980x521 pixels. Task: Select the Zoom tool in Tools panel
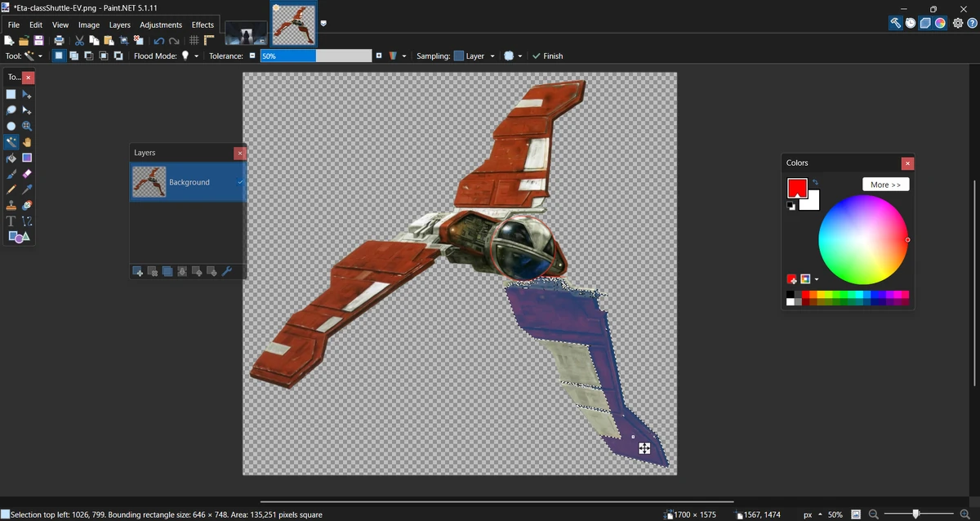coord(27,127)
